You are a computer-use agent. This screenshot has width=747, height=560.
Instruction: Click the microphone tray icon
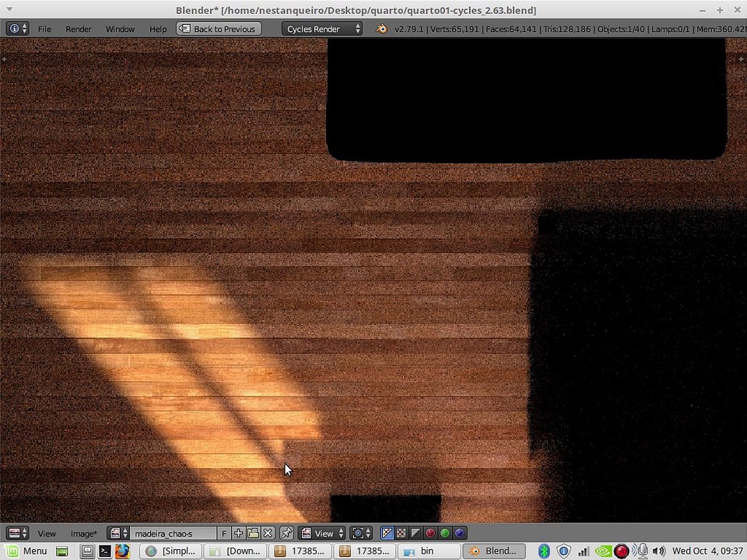[640, 551]
